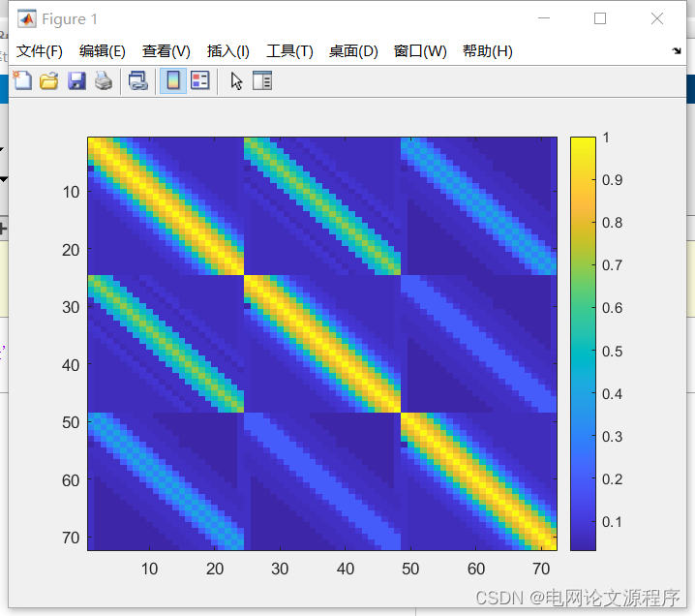Click the New Figure toolbar icon
The image size is (695, 616).
tap(22, 80)
